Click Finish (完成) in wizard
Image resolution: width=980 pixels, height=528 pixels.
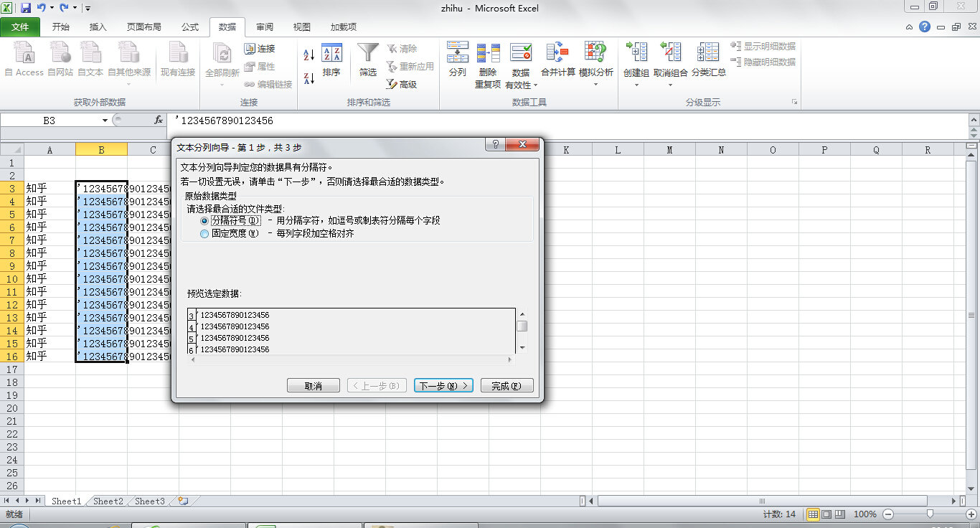click(507, 385)
